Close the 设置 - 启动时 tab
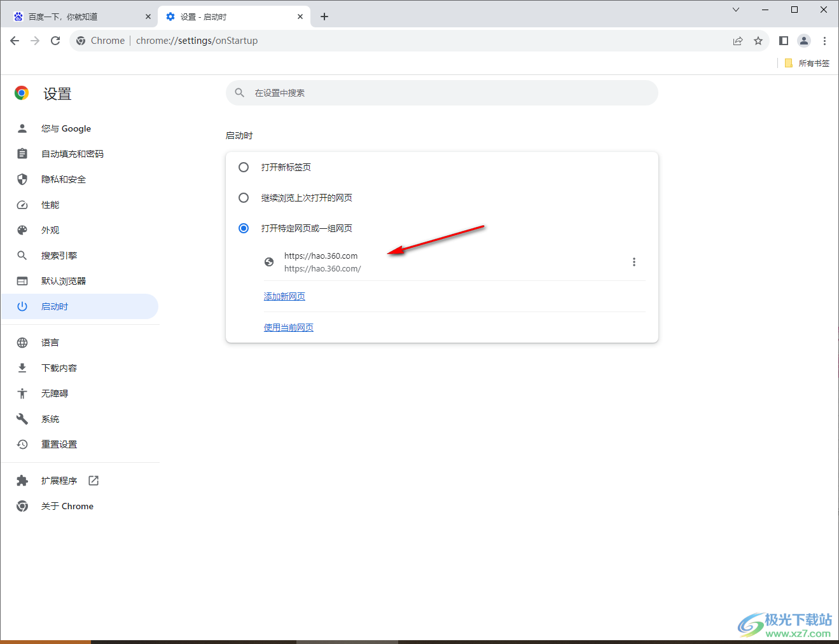This screenshot has height=644, width=839. pyautogui.click(x=300, y=17)
